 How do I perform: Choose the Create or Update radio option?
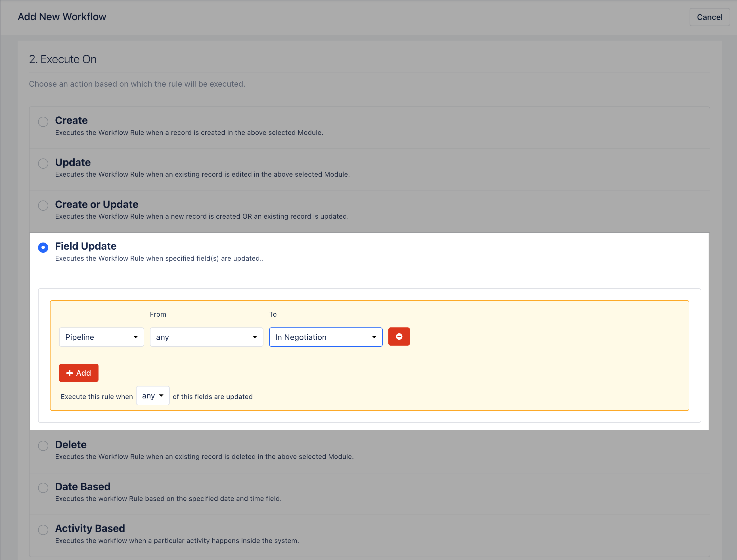[x=43, y=205]
